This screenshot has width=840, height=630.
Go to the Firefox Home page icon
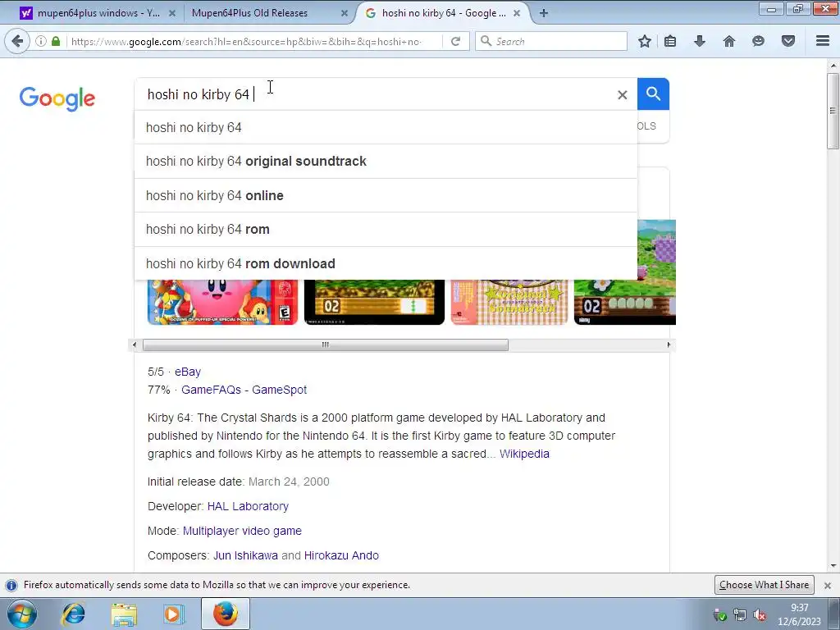pyautogui.click(x=729, y=41)
